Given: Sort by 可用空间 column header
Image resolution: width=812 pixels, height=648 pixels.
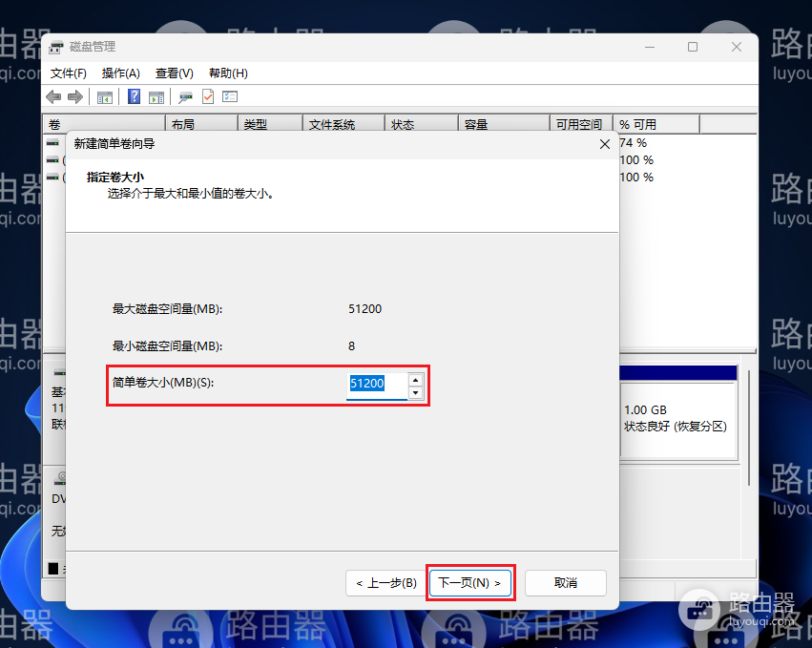Looking at the screenshot, I should point(581,124).
